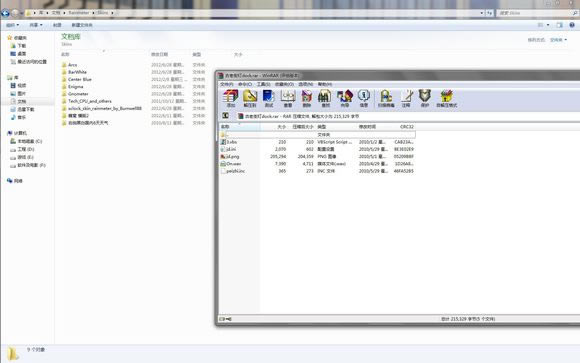Click the Add icon in WinRAR toolbar

pyautogui.click(x=230, y=98)
